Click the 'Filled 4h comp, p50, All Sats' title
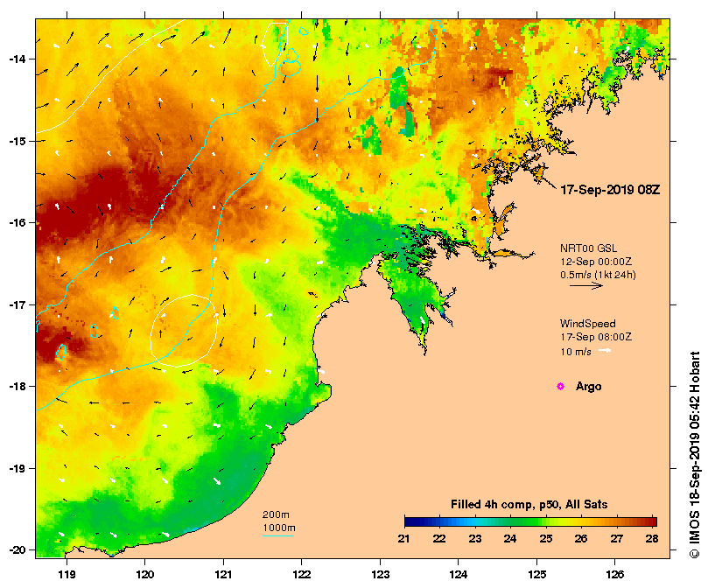The image size is (708, 588). click(529, 505)
